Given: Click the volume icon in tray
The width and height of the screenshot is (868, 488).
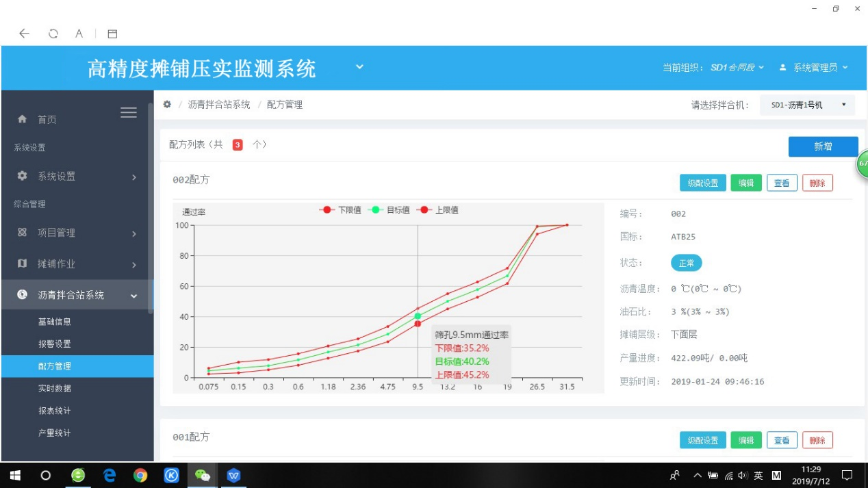Looking at the screenshot, I should 743,476.
